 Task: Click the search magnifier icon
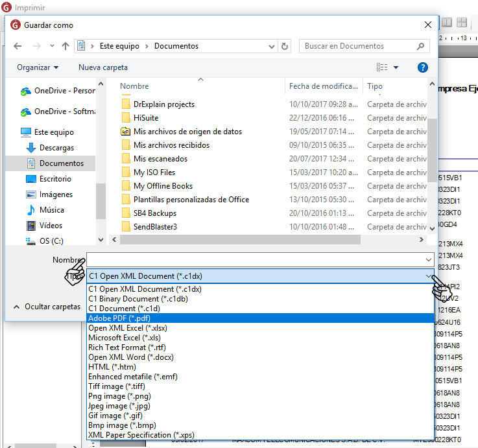tap(421, 46)
